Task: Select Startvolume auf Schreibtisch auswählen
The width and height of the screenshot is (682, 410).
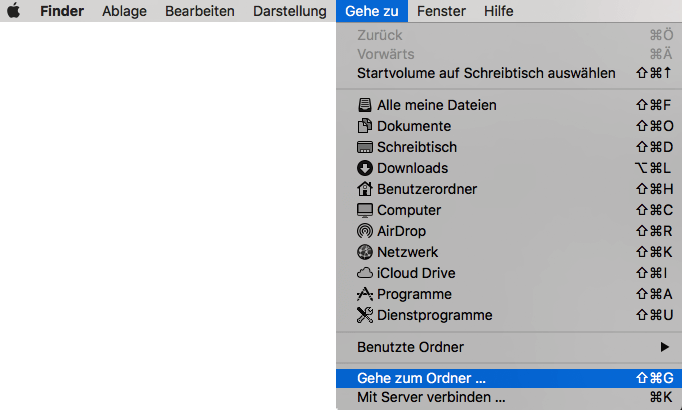Action: pos(486,73)
